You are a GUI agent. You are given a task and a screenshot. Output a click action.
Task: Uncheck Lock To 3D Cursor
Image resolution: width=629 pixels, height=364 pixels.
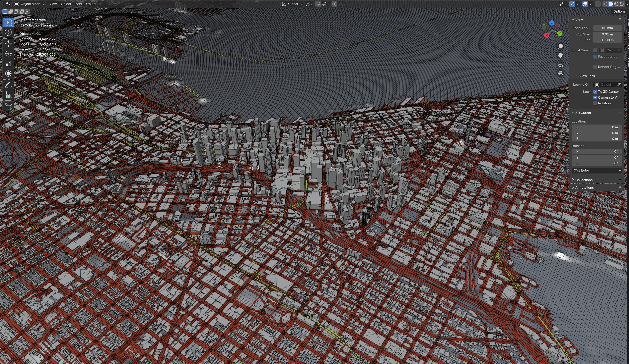coord(595,92)
